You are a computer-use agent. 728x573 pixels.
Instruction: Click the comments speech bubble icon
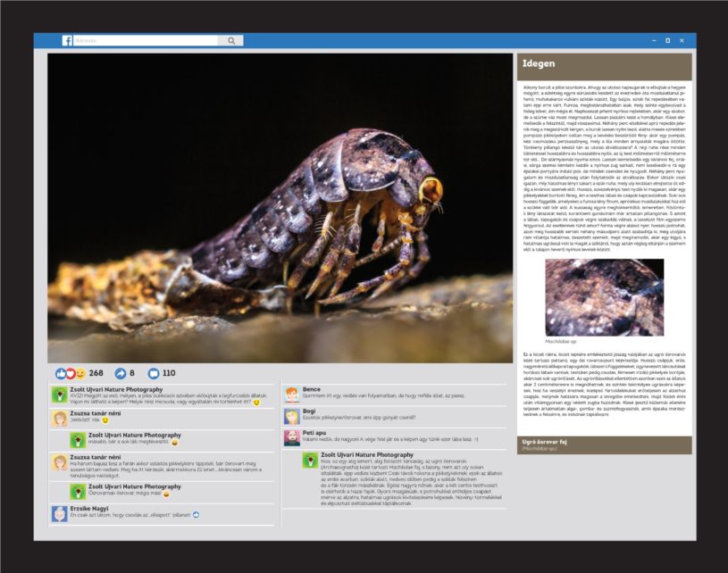(x=153, y=373)
